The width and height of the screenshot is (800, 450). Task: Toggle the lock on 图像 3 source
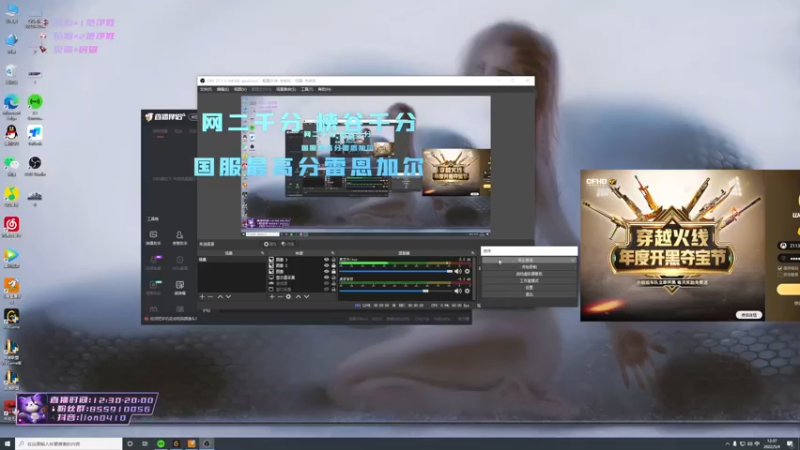tap(334, 260)
